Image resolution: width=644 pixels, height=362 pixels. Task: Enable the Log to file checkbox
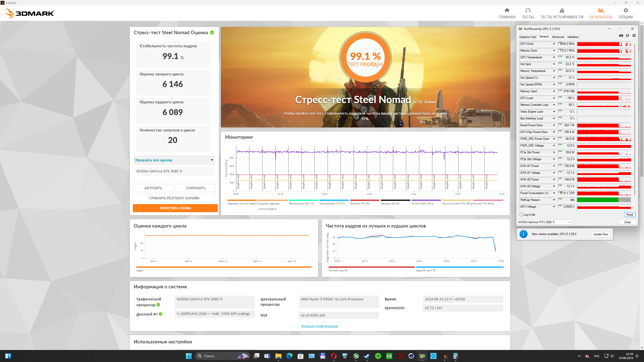(x=521, y=215)
